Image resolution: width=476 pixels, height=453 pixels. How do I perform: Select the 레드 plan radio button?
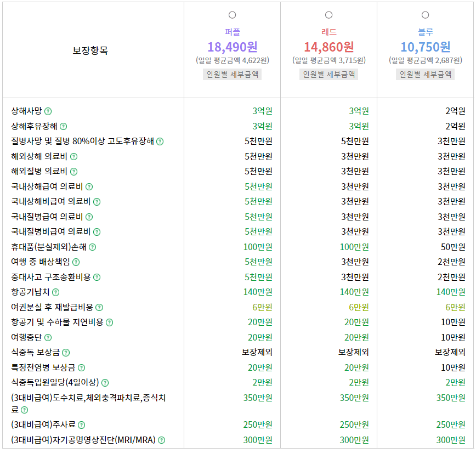point(329,15)
